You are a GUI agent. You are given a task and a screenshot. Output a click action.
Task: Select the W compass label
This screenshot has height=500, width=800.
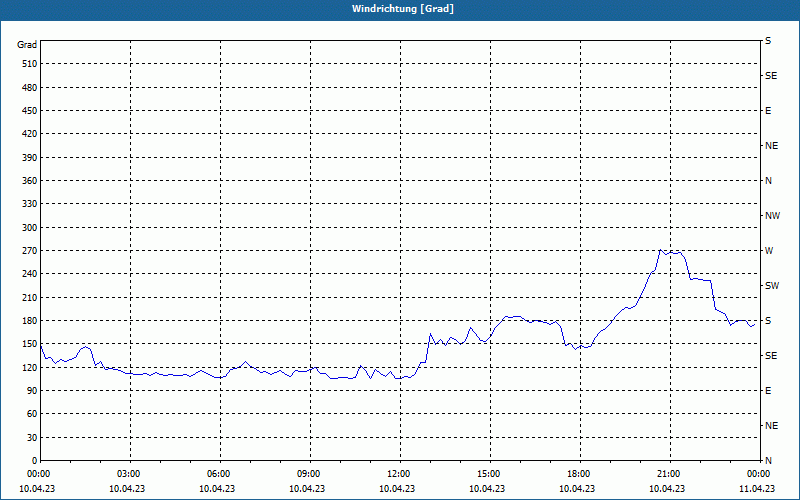(x=769, y=251)
